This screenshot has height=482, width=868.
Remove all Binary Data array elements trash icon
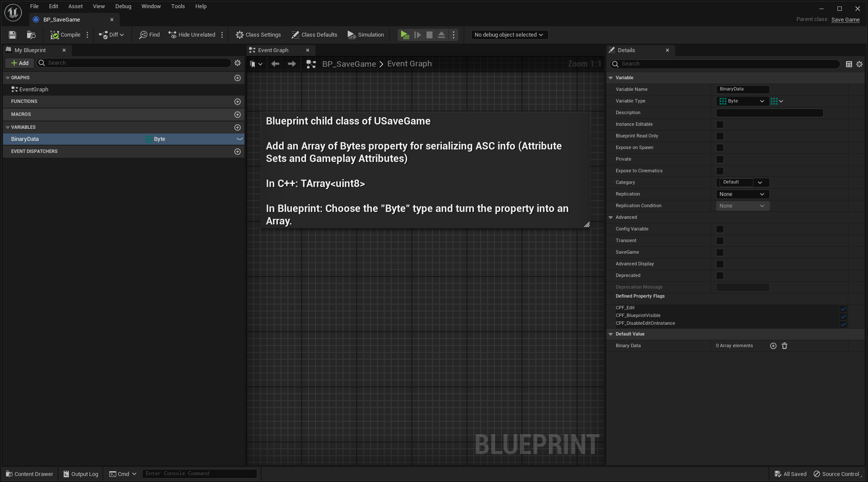[x=784, y=346]
